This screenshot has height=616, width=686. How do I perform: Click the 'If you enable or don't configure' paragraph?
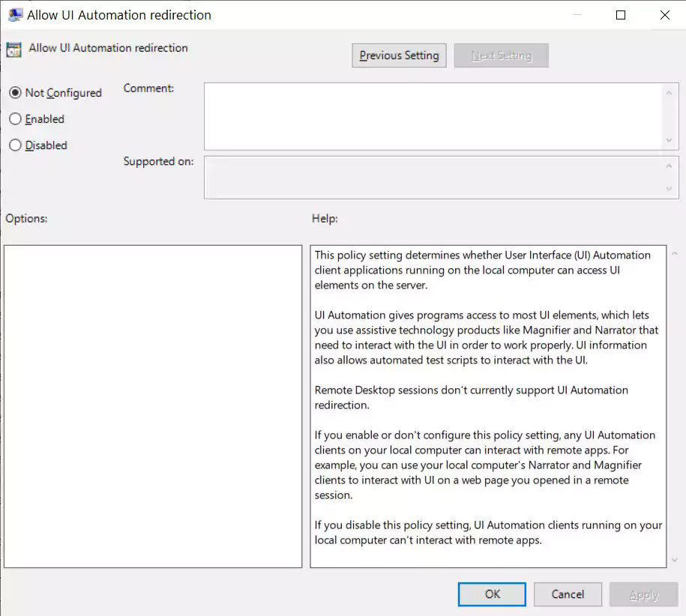tap(485, 465)
